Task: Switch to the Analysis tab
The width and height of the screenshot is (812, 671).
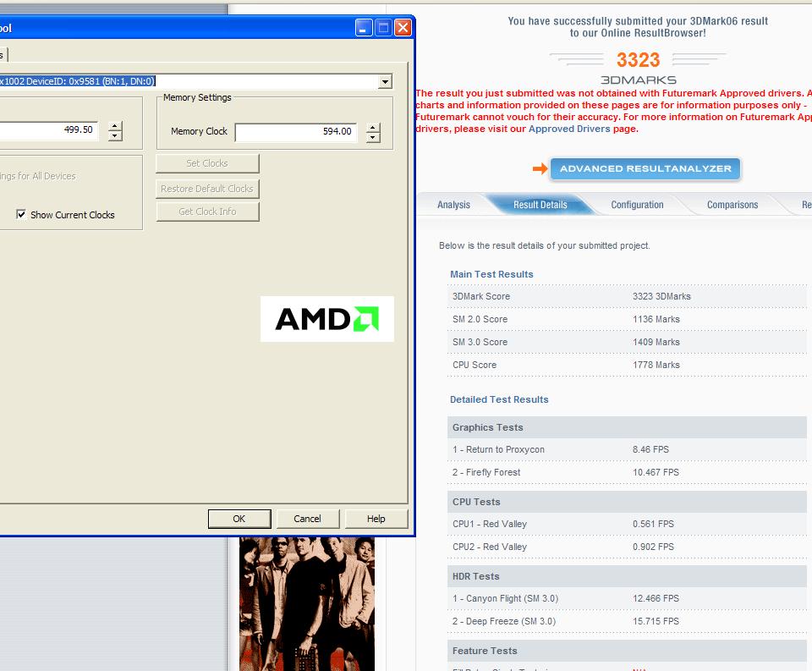Action: click(x=453, y=205)
